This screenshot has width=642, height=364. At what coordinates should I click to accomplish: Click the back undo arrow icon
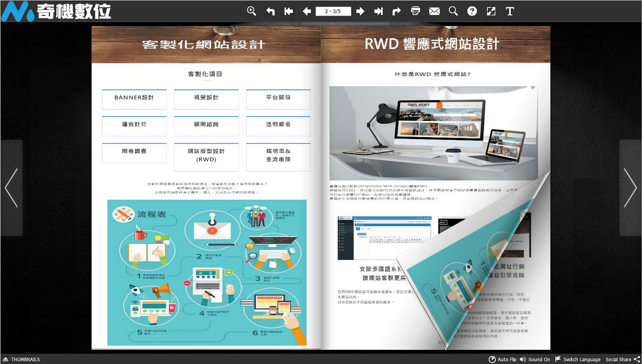271,11
